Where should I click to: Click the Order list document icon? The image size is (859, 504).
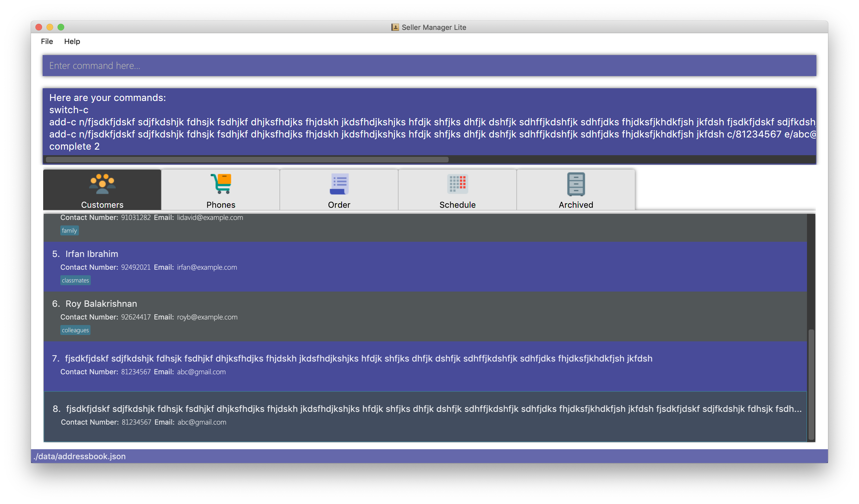point(339,184)
